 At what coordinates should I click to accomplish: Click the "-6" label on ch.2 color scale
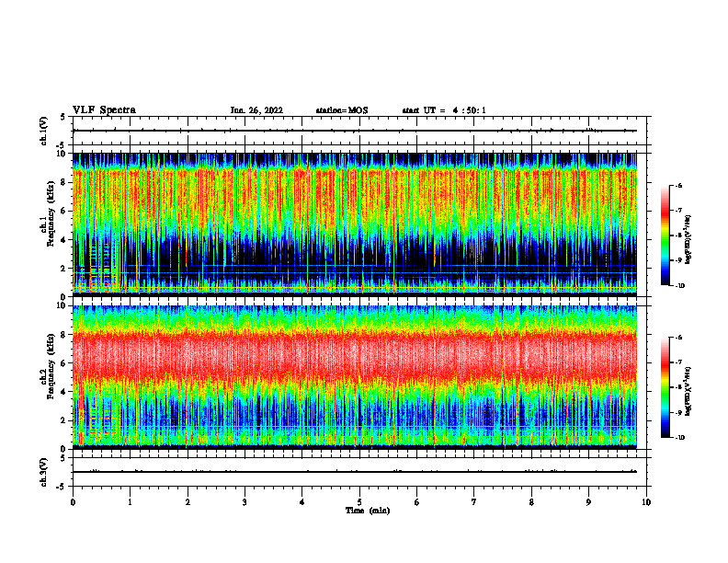[678, 338]
